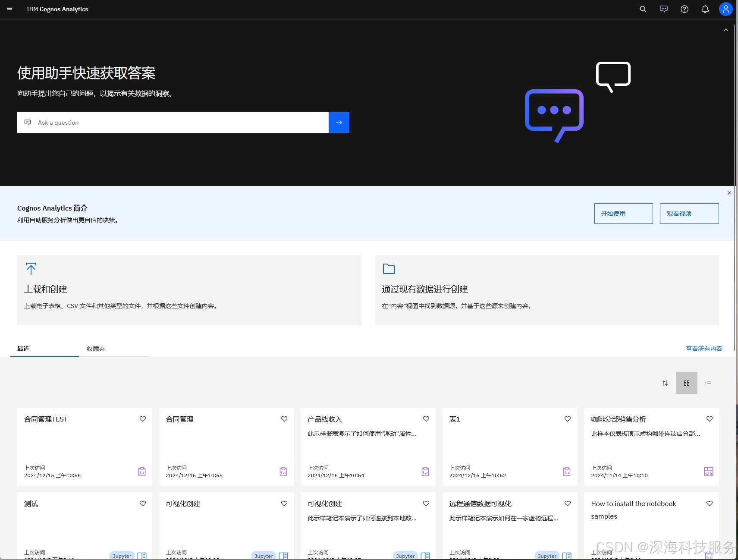Click the upload arrow icon

point(31,269)
